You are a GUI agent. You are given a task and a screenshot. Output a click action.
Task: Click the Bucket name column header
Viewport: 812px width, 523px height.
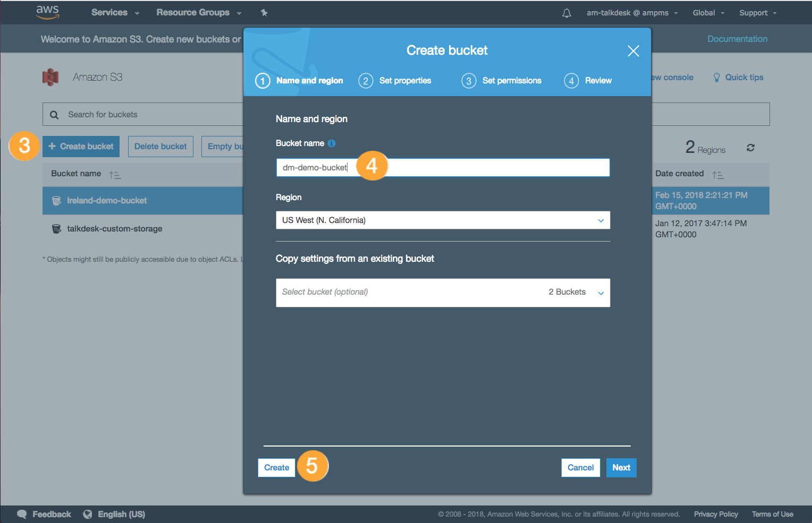pos(76,174)
